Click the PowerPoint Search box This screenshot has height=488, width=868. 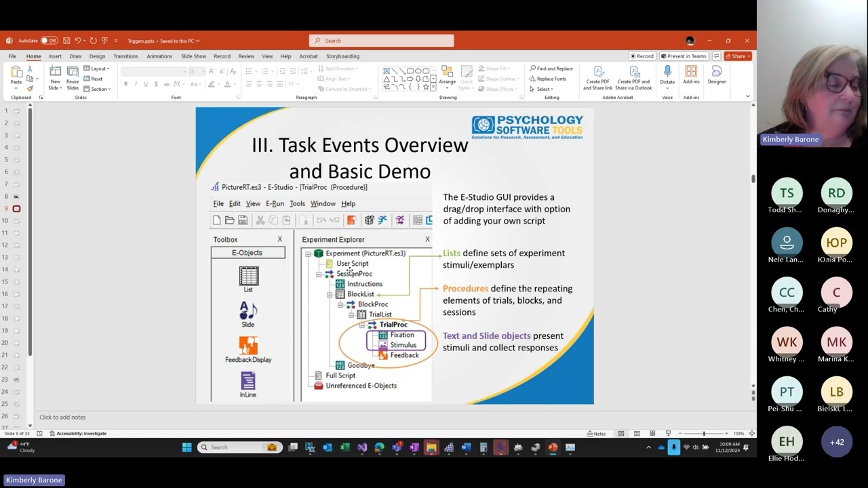point(381,41)
